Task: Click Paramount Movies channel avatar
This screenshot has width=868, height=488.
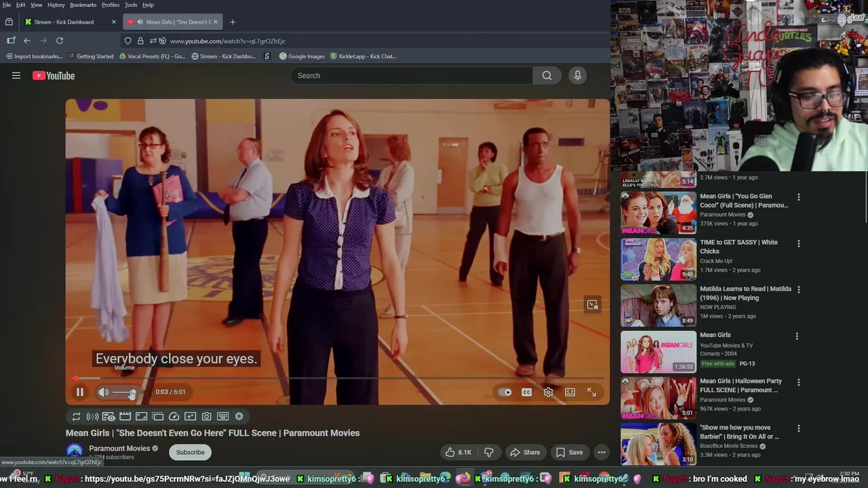Action: point(75,451)
